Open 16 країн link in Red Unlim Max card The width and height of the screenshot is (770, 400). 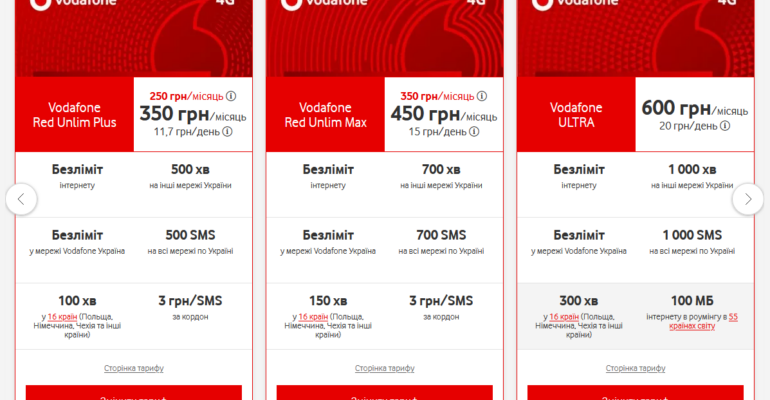pyautogui.click(x=313, y=317)
